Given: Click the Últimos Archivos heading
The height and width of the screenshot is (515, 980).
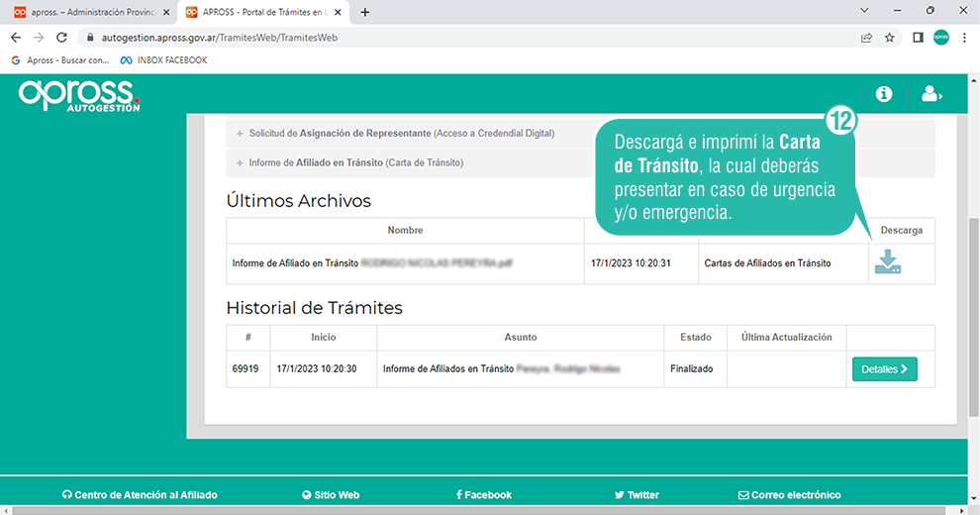Looking at the screenshot, I should click(299, 201).
